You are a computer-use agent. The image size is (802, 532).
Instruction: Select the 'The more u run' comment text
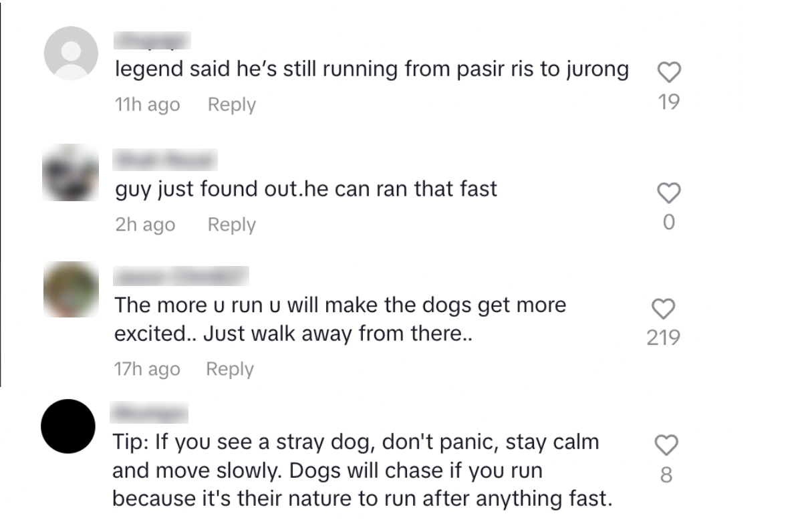340,319
